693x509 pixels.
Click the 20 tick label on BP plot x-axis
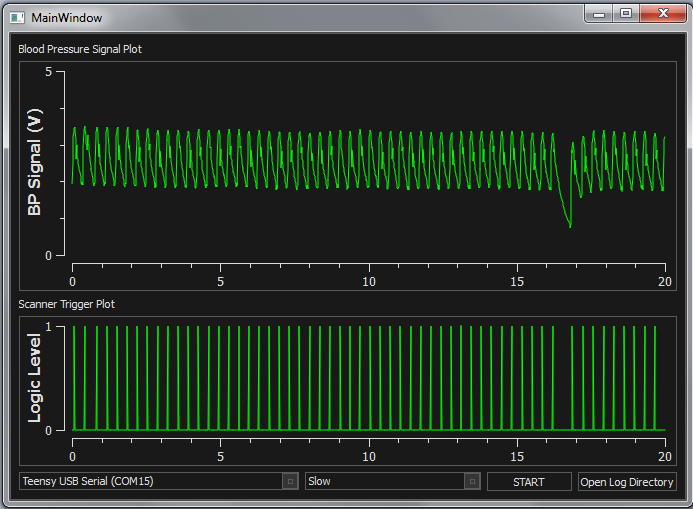tap(665, 281)
